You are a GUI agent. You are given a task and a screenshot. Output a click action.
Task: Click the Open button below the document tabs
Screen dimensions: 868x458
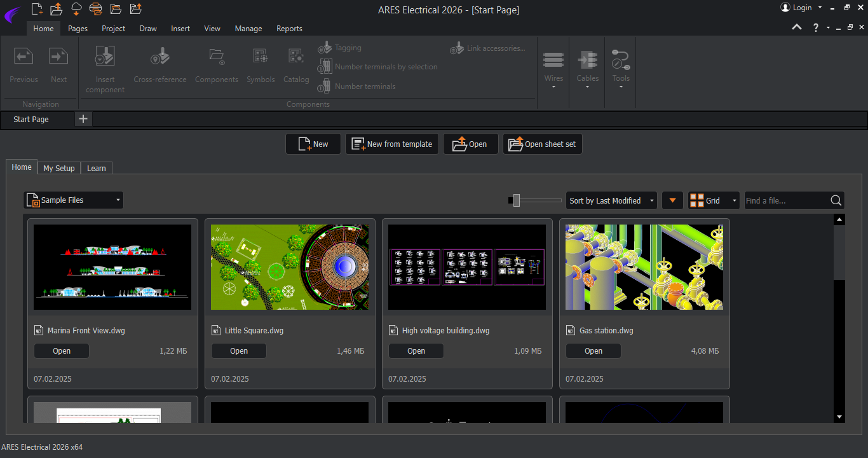click(471, 144)
